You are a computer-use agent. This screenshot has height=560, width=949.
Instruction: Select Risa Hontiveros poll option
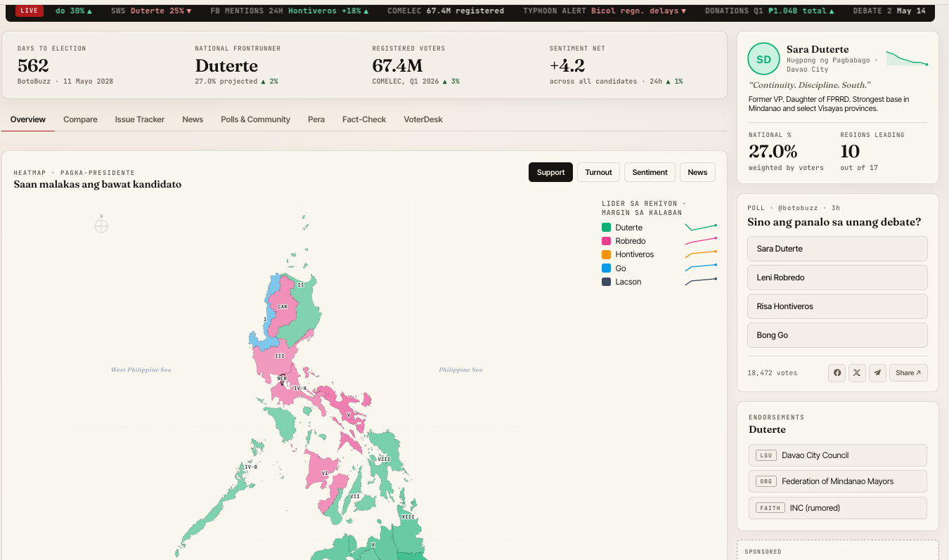click(x=837, y=306)
